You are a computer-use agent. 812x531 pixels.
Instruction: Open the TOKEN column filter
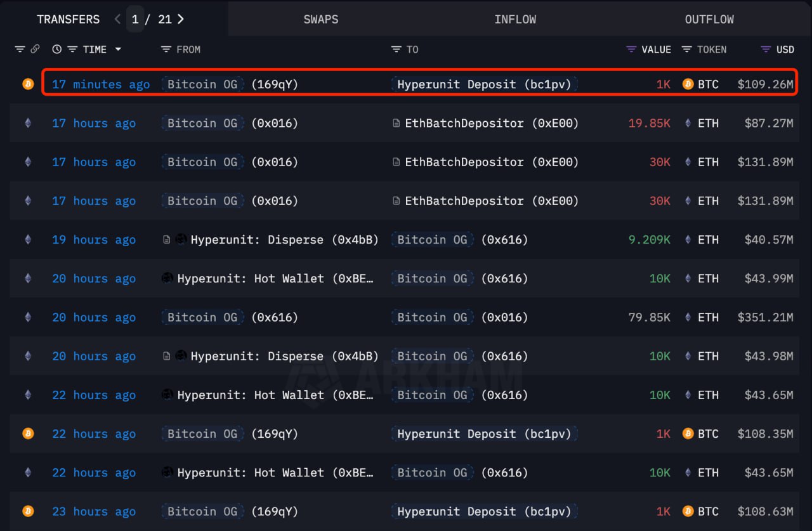[686, 49]
